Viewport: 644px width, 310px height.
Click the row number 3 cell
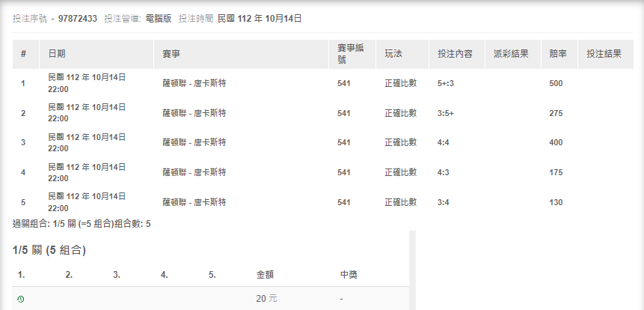[x=23, y=143]
